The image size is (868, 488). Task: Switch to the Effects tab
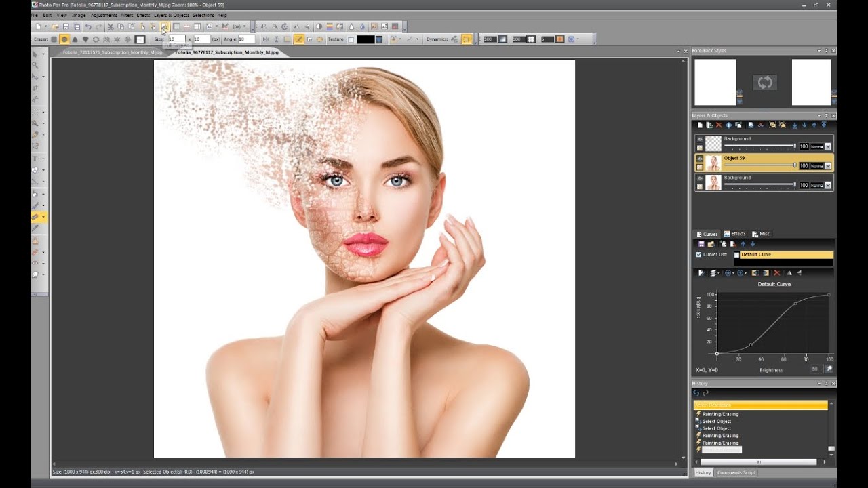734,234
